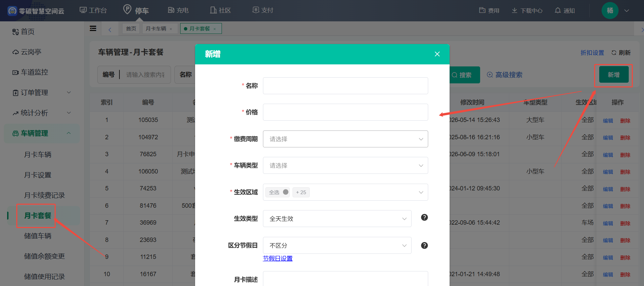Click 删除 for row 104972
This screenshot has width=644, height=286.
[x=625, y=138]
